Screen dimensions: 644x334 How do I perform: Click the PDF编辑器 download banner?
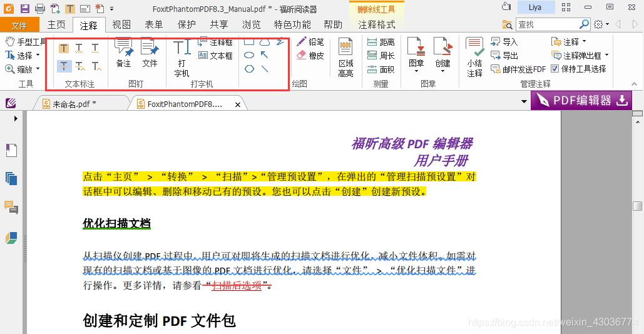tap(581, 101)
